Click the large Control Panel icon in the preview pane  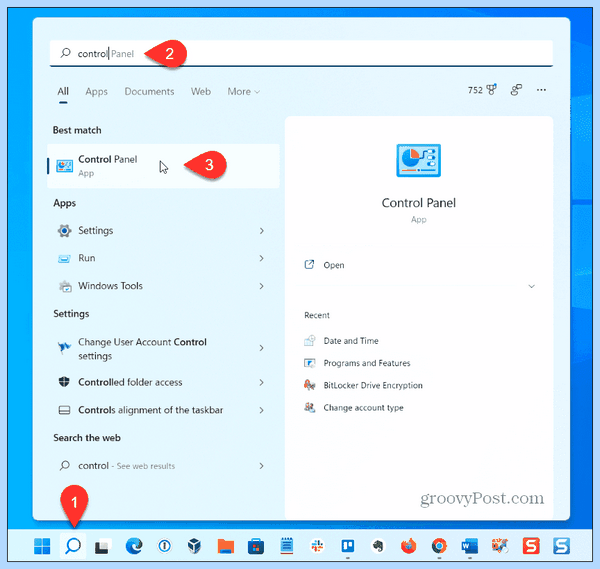419,160
